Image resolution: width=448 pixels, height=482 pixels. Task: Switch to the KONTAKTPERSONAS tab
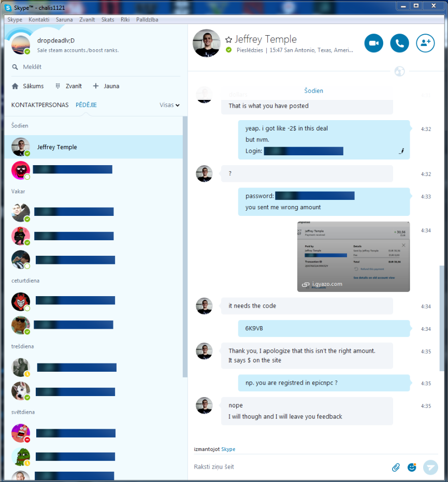pyautogui.click(x=40, y=105)
